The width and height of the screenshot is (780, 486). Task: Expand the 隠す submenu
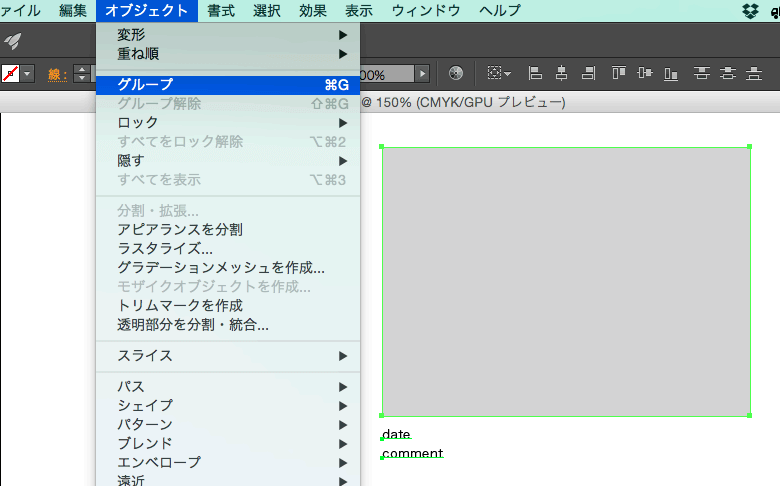coord(228,161)
